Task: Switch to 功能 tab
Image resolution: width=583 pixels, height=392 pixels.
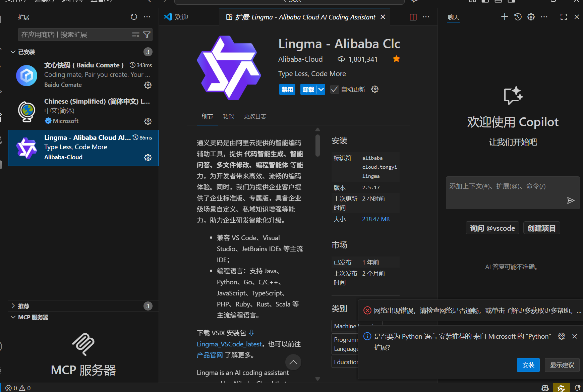Action: [229, 116]
